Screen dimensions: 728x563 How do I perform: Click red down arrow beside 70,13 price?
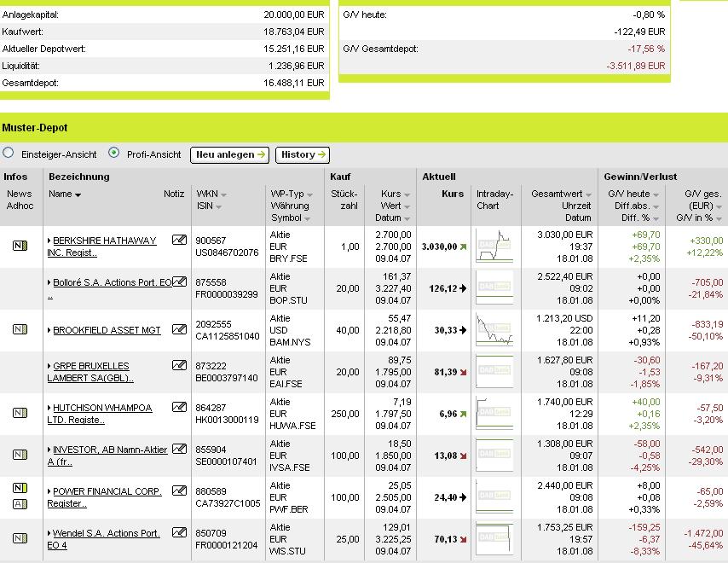463,539
